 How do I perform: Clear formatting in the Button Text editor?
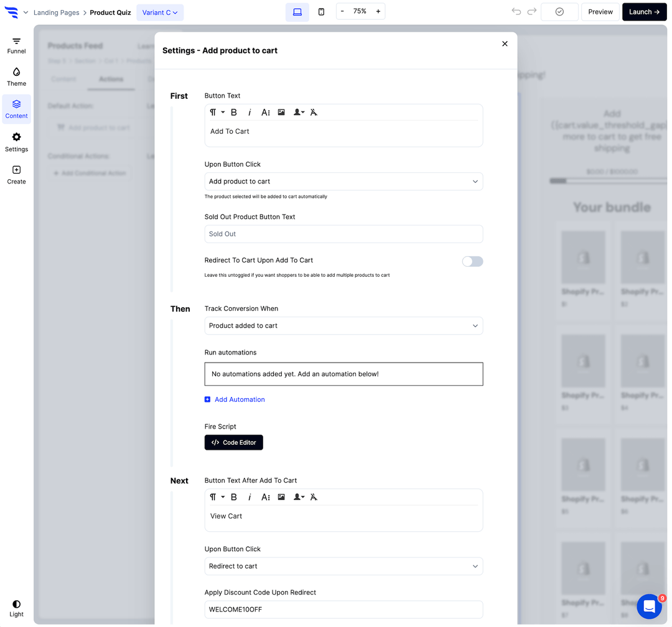pyautogui.click(x=314, y=112)
